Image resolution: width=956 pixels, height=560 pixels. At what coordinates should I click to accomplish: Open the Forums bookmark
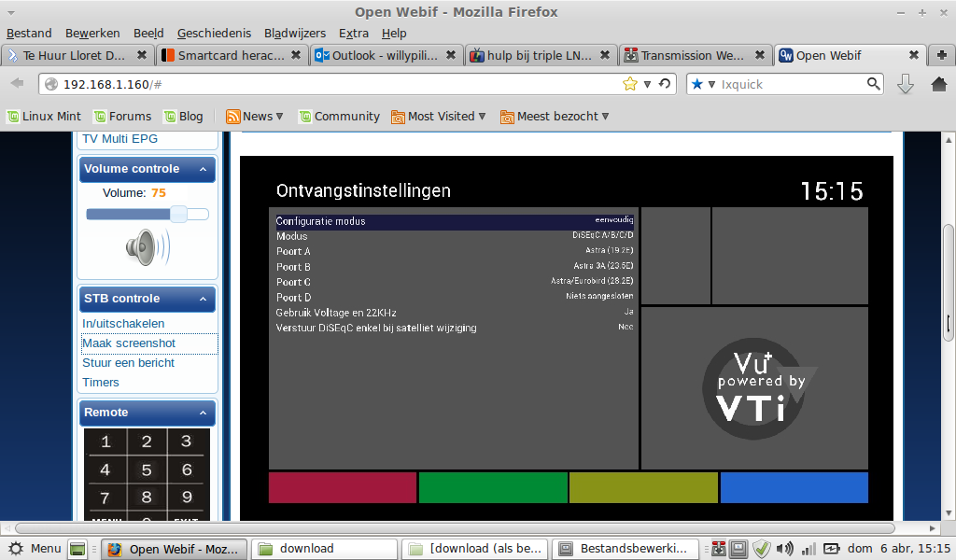[x=122, y=117]
